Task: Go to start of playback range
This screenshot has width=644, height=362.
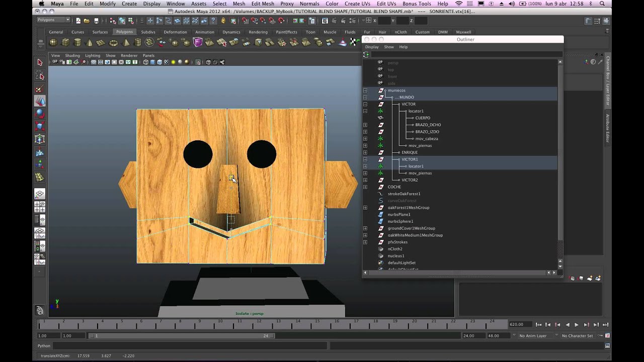Action: click(538, 325)
